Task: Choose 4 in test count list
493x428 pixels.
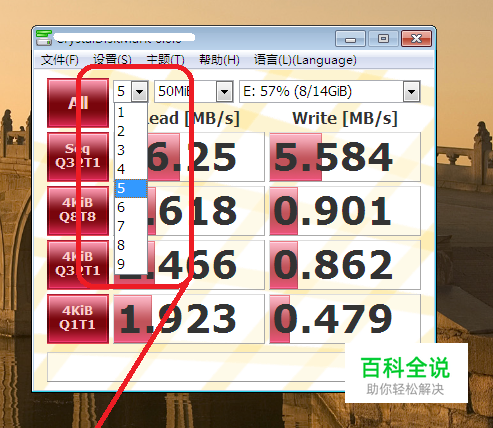Action: click(x=131, y=169)
